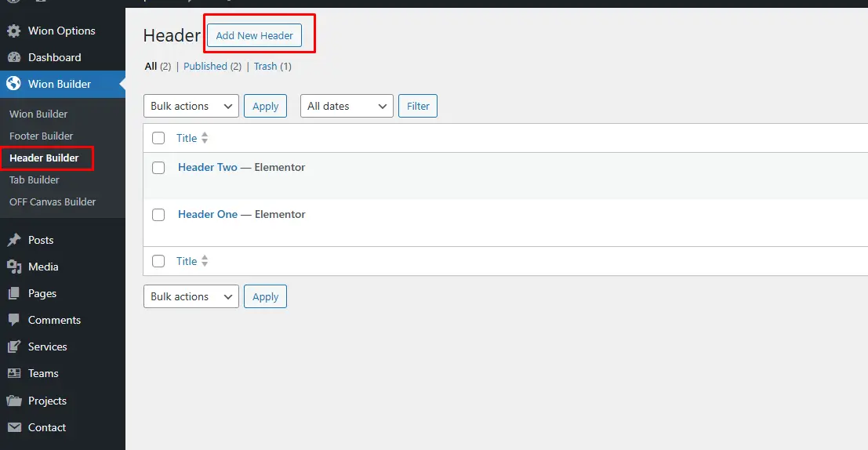Click the Posts pushpin icon
The height and width of the screenshot is (450, 868).
(x=14, y=240)
